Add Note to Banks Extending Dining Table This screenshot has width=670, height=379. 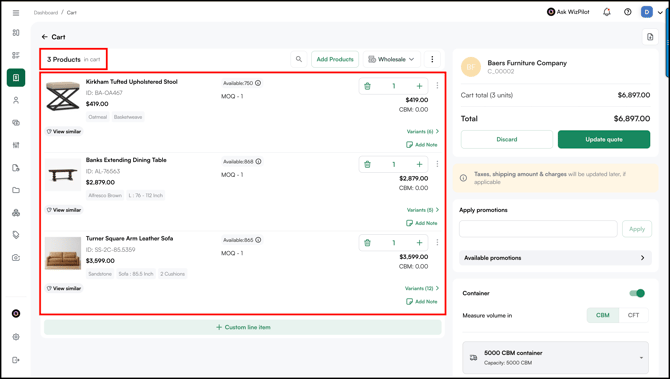(421, 223)
